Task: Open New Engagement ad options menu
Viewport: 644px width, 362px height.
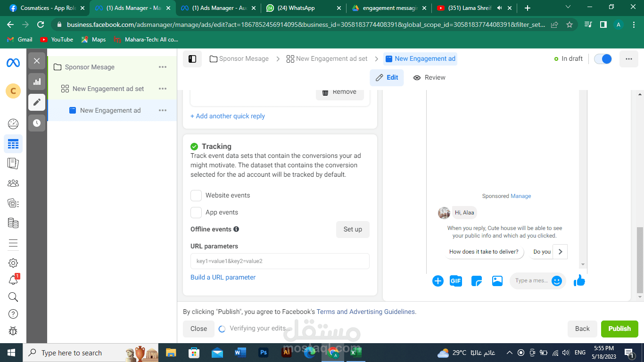Action: [163, 110]
